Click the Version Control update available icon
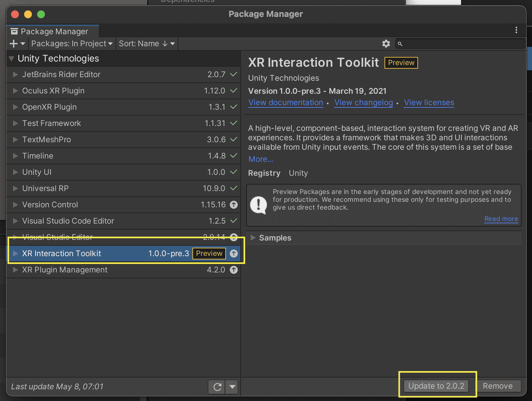Screen dimensions: 532x401 (234, 205)
